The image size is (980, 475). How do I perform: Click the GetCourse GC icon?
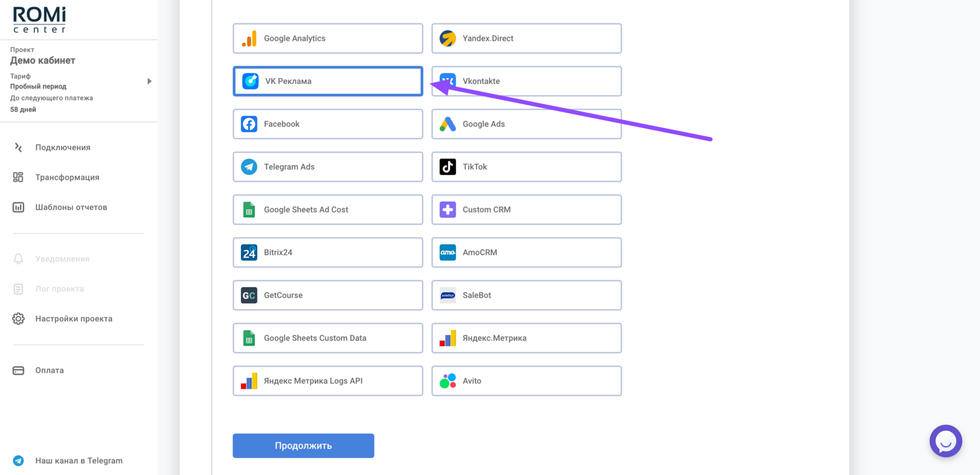249,295
